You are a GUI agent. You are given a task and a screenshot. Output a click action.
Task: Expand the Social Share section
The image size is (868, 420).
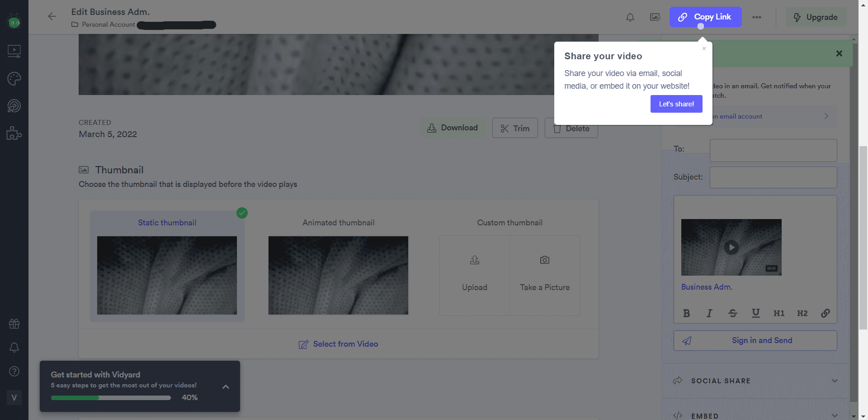755,381
